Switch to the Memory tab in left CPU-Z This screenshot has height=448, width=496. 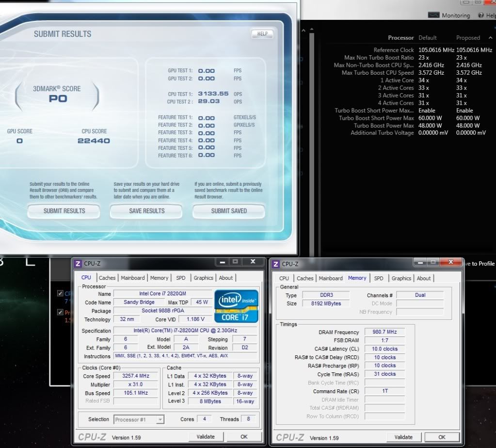pos(159,278)
